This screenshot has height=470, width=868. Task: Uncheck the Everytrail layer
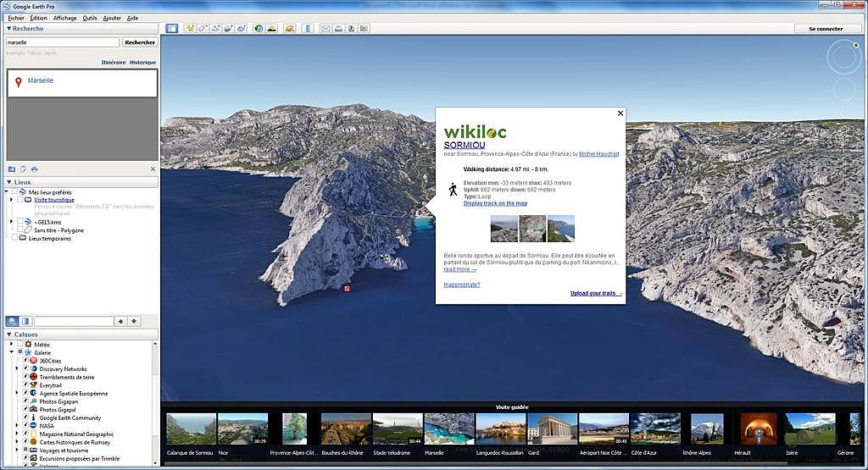click(25, 384)
